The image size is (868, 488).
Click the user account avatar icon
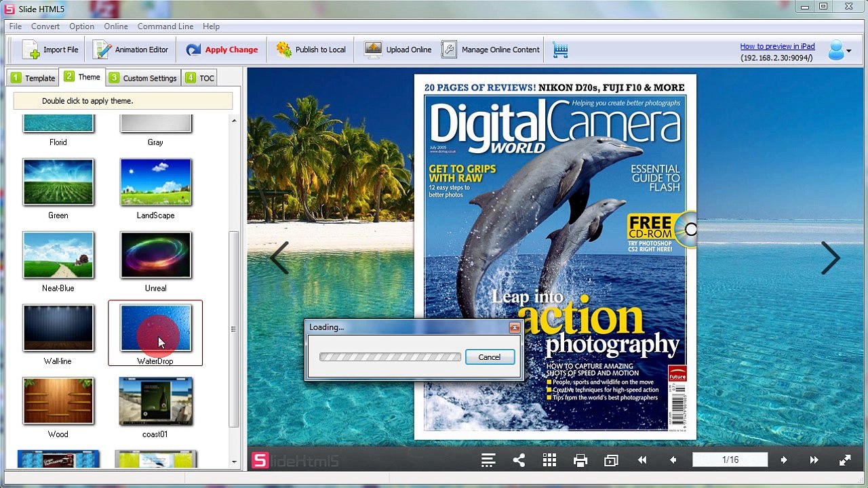tap(836, 50)
